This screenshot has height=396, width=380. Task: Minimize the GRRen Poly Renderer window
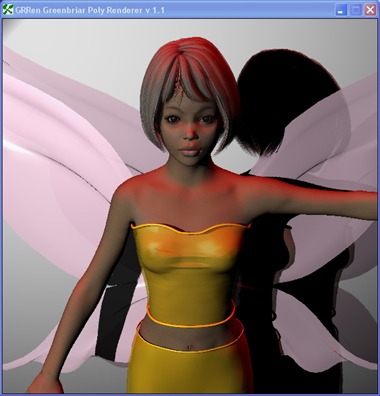341,10
